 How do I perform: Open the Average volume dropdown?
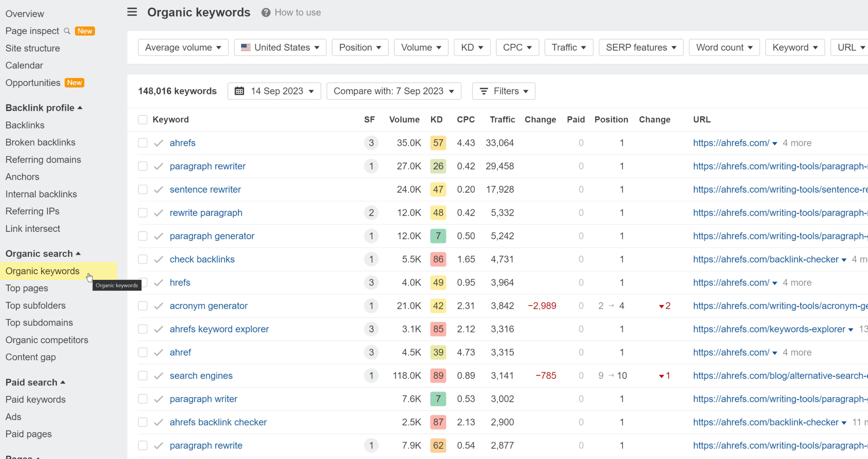pyautogui.click(x=183, y=48)
